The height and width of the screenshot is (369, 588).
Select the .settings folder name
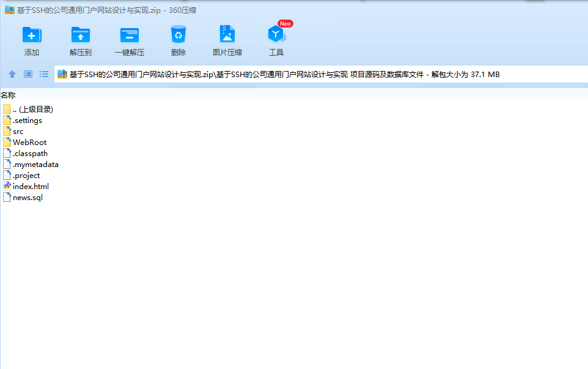pyautogui.click(x=28, y=121)
